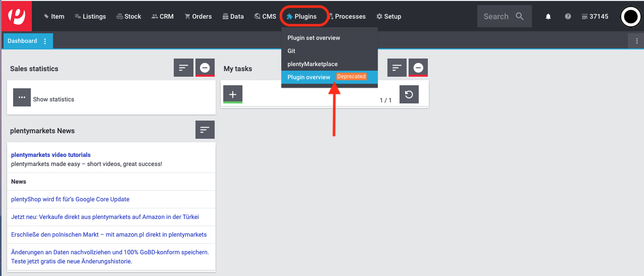Open the notifications bell icon
This screenshot has width=644, height=276.
pos(548,17)
